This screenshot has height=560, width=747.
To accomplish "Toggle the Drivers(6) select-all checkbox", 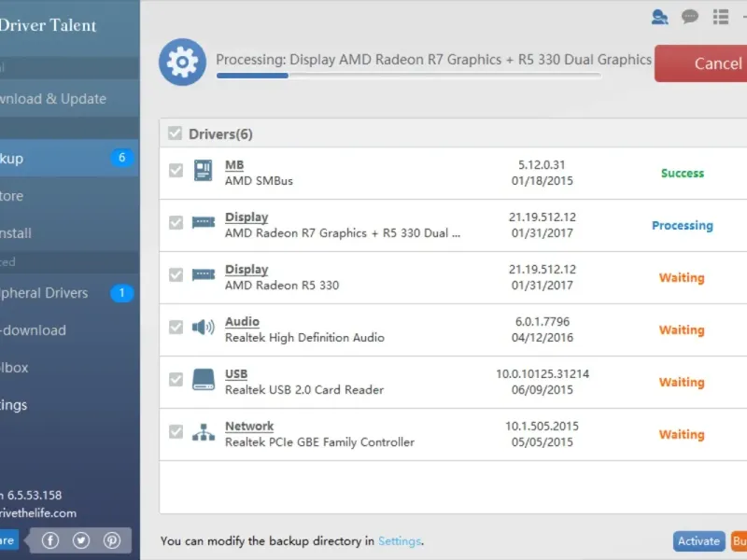I will (x=175, y=133).
